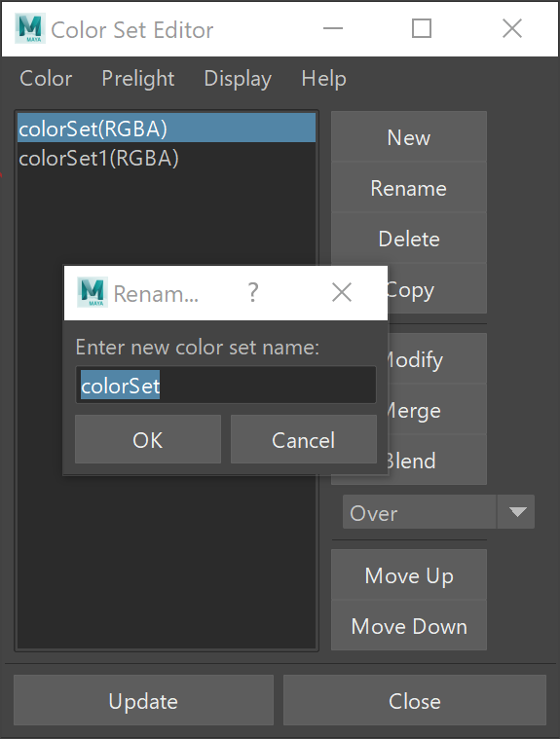This screenshot has width=560, height=739.
Task: Minimize the Color Set Editor window
Action: point(333,28)
